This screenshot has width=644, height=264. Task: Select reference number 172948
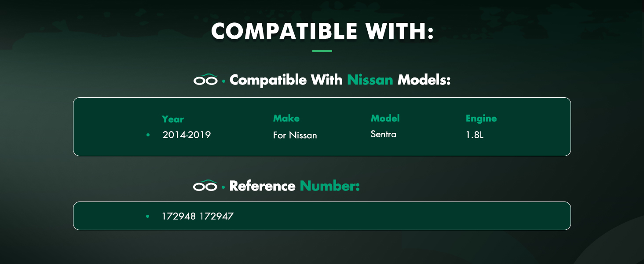point(179,216)
